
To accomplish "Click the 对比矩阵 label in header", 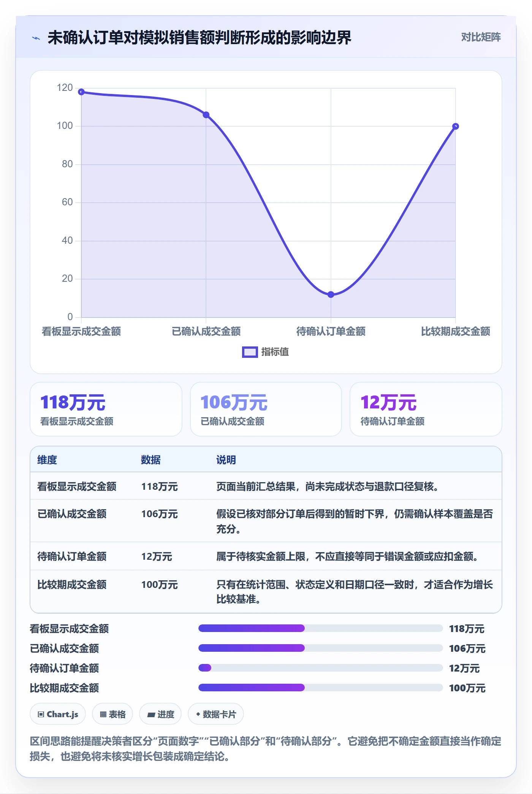I will click(481, 37).
